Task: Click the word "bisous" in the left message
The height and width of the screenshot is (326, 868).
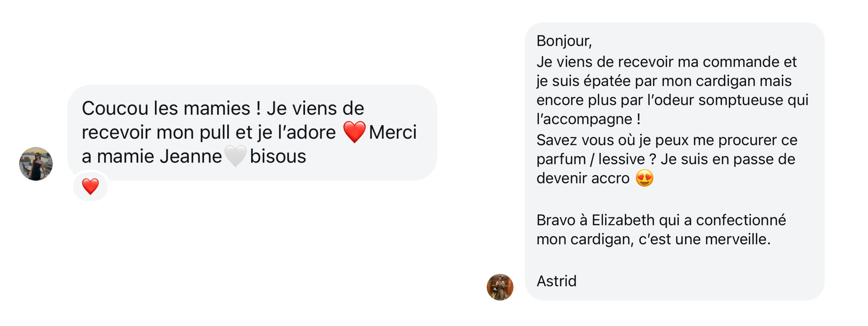Action: pyautogui.click(x=278, y=156)
